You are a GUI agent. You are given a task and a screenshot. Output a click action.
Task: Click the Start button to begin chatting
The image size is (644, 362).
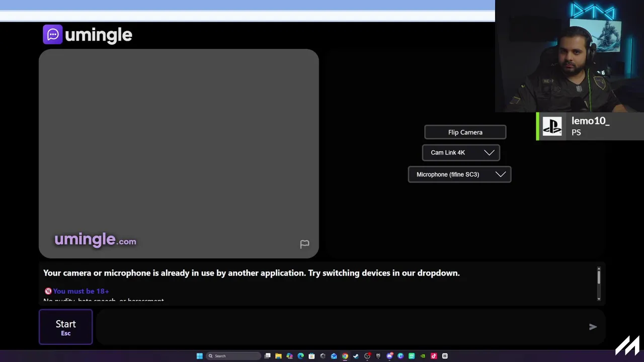66,327
